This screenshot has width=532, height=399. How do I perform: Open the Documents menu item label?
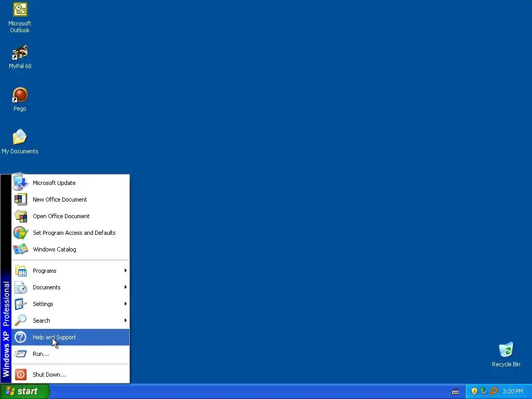coord(46,287)
